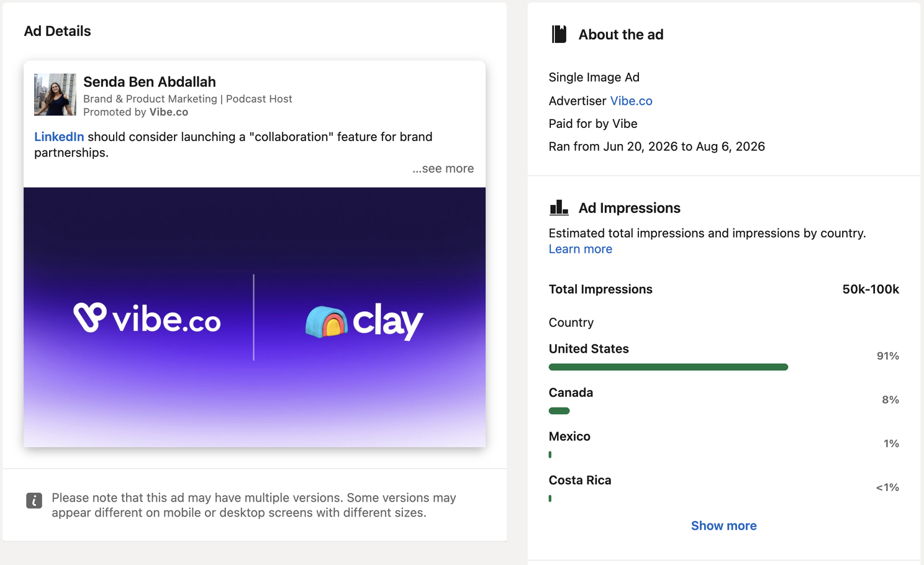Screen dimensions: 924x565
Task: Click the United States impressions bar
Action: tap(668, 368)
